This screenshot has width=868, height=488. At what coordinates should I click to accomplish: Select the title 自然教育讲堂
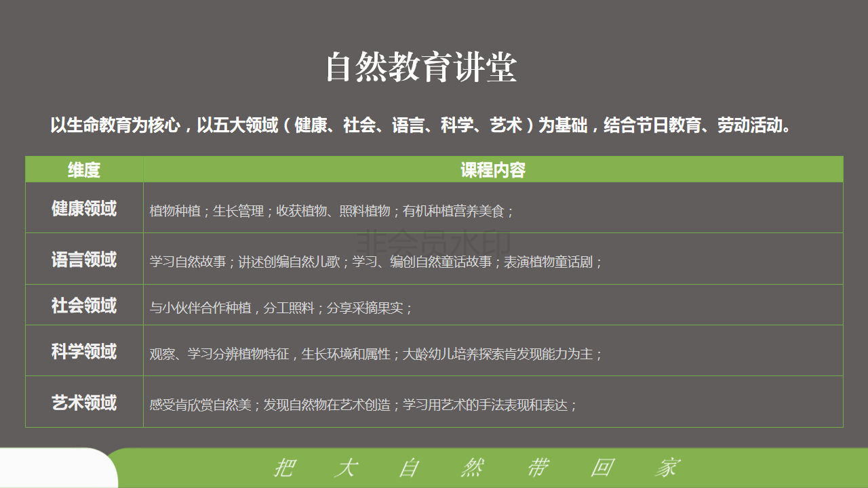point(421,68)
